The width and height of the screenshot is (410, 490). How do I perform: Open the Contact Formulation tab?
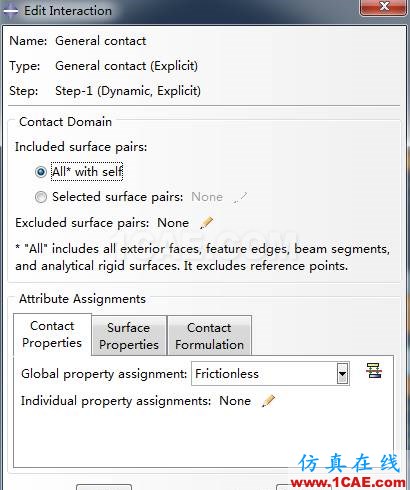209,336
